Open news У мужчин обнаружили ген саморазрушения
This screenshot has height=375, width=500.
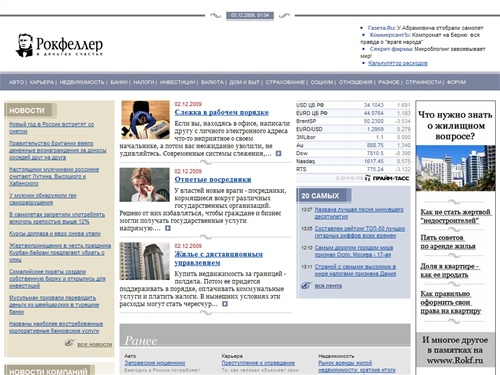[x=43, y=199]
